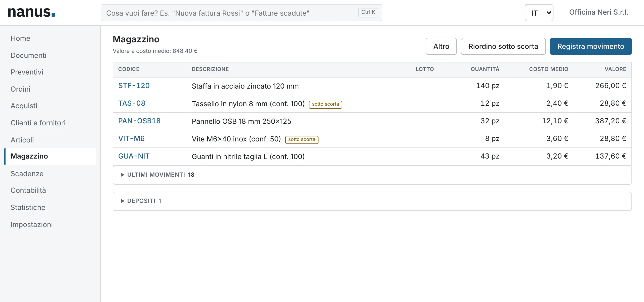Screen dimensions: 644x302
Task: Open article VIT-M6 link
Action: click(x=131, y=139)
